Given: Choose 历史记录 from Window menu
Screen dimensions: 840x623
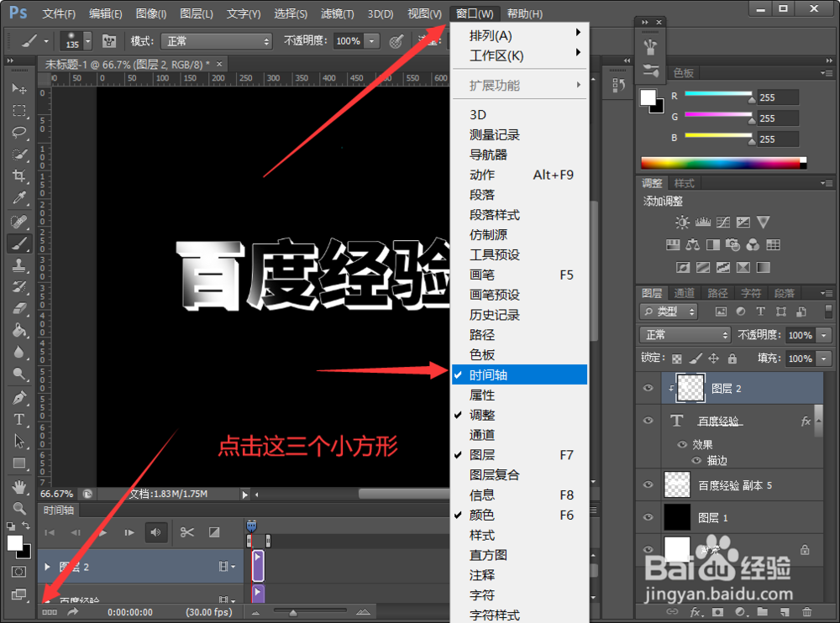Looking at the screenshot, I should click(x=520, y=315).
